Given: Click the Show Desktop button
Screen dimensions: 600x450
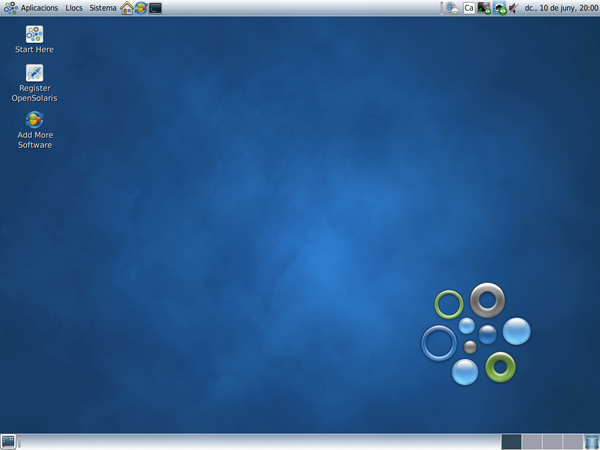Looking at the screenshot, I should tap(8, 441).
